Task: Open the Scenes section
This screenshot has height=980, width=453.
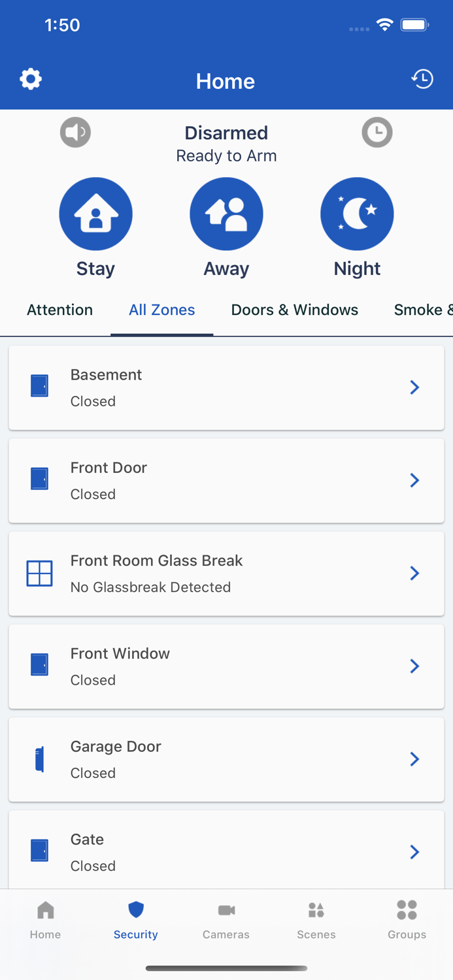Action: [x=316, y=920]
